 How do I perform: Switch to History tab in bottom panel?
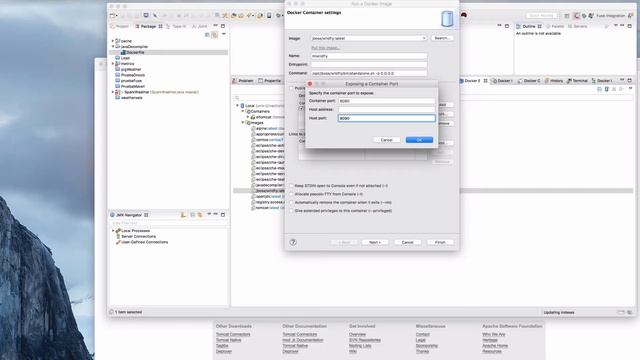click(553, 81)
